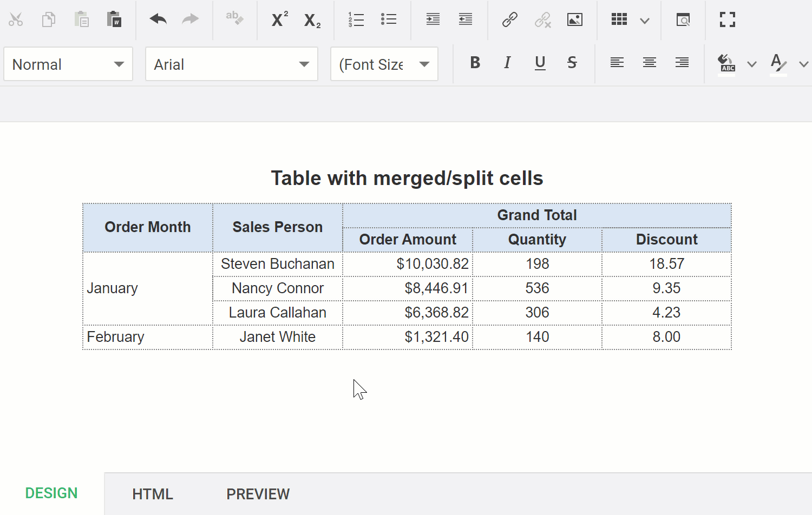The width and height of the screenshot is (812, 515).
Task: Switch to the PREVIEW tab
Action: 258,494
